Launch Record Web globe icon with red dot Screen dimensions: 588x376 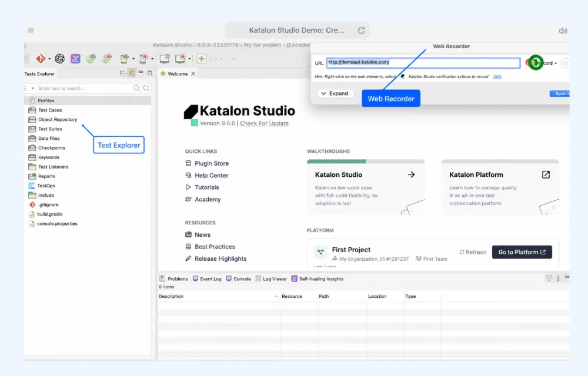[x=107, y=58]
